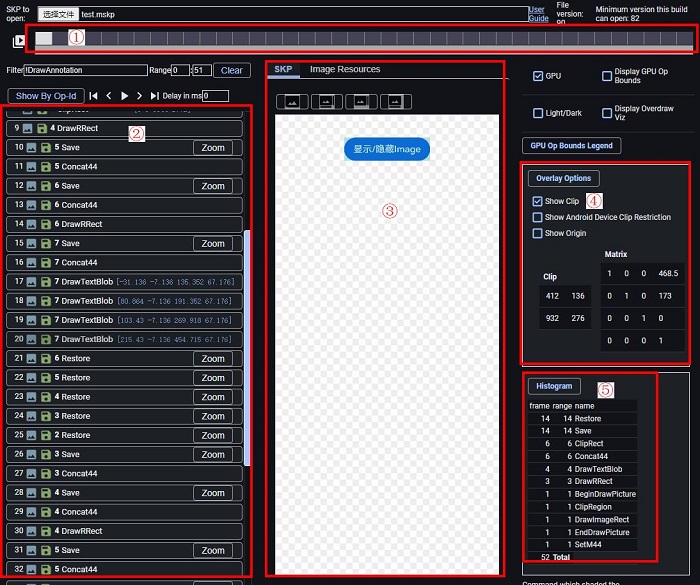This screenshot has height=585, width=700.
Task: Toggle the Light/Dark checkbox
Action: click(538, 113)
